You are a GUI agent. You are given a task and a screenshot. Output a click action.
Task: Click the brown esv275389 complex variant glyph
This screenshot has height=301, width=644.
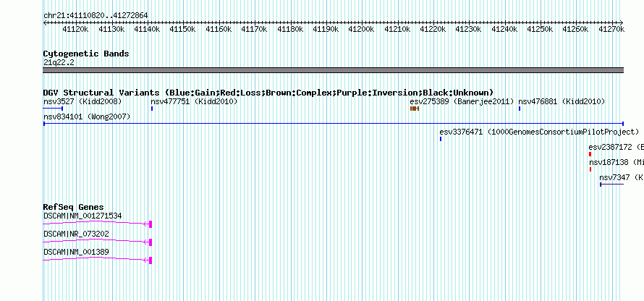(415, 109)
